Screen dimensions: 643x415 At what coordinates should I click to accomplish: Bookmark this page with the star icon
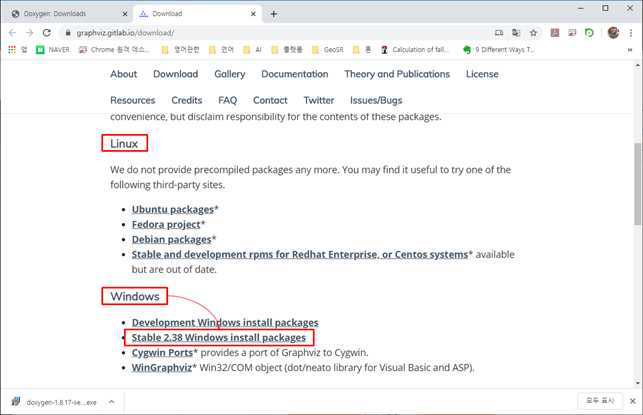(x=533, y=33)
